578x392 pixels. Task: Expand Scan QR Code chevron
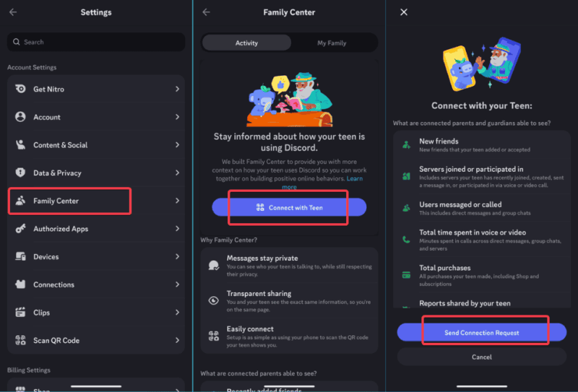177,340
